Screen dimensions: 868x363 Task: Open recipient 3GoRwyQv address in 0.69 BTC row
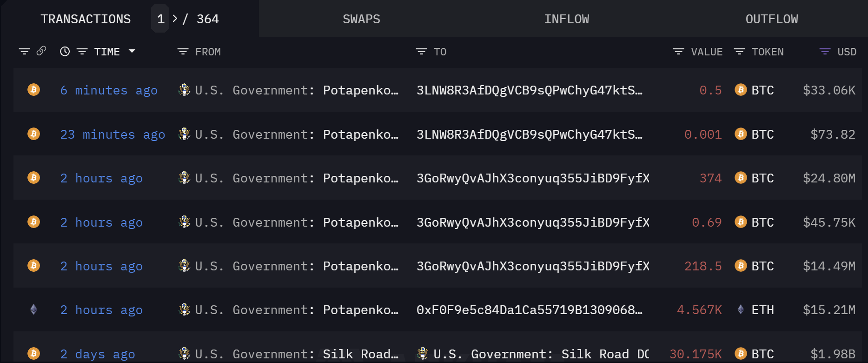coord(533,222)
